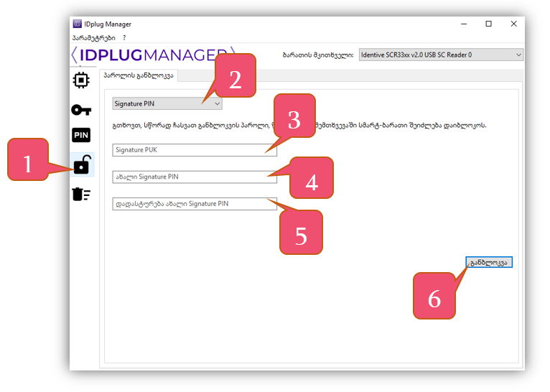Select the დადასტურება ახალი Signature PIN field
550x392 pixels.
tap(190, 204)
